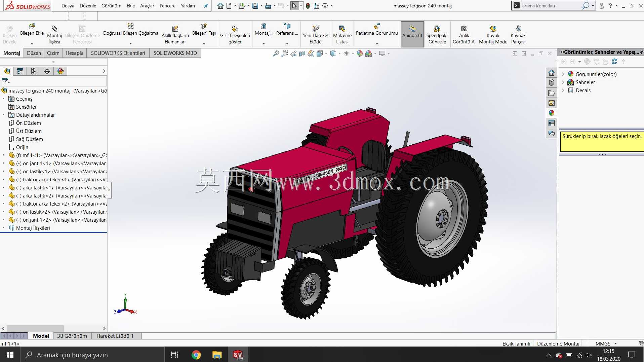The width and height of the screenshot is (644, 362).
Task: Rebuild the model using the traffic light
Action: [x=308, y=6]
